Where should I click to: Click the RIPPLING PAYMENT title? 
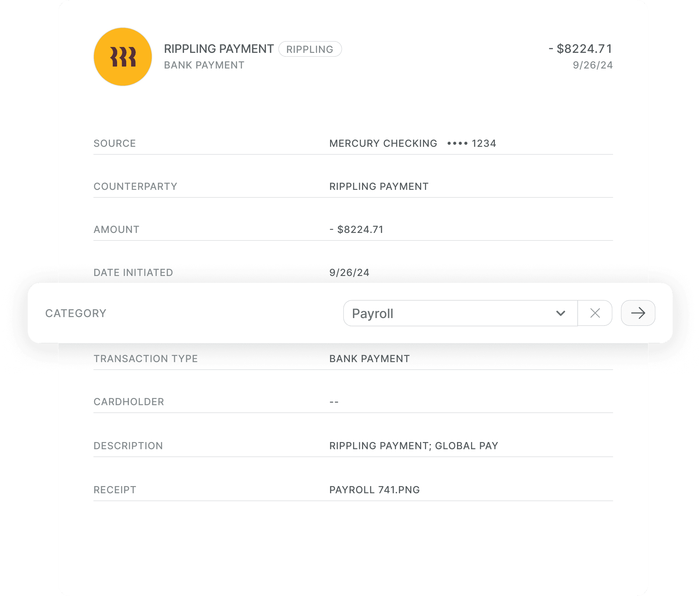[x=219, y=49]
